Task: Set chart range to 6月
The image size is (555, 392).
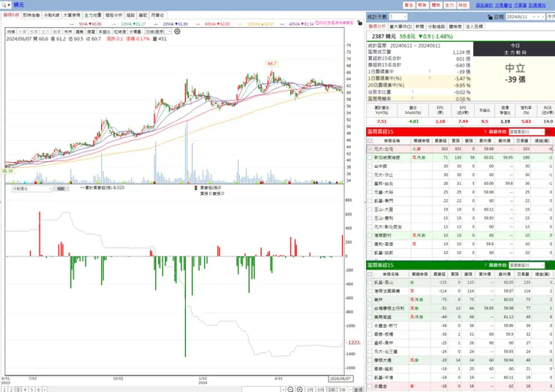Action: click(x=321, y=390)
